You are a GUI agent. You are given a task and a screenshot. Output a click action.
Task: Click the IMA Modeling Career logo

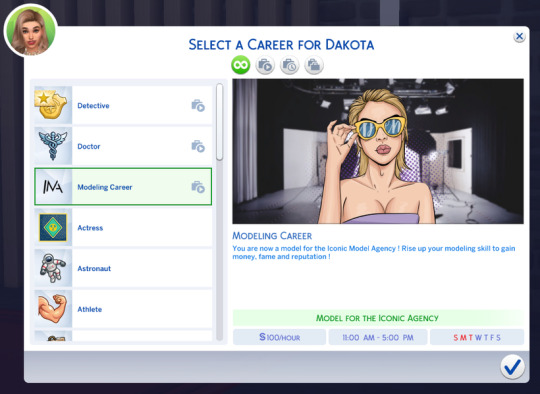pyautogui.click(x=53, y=187)
